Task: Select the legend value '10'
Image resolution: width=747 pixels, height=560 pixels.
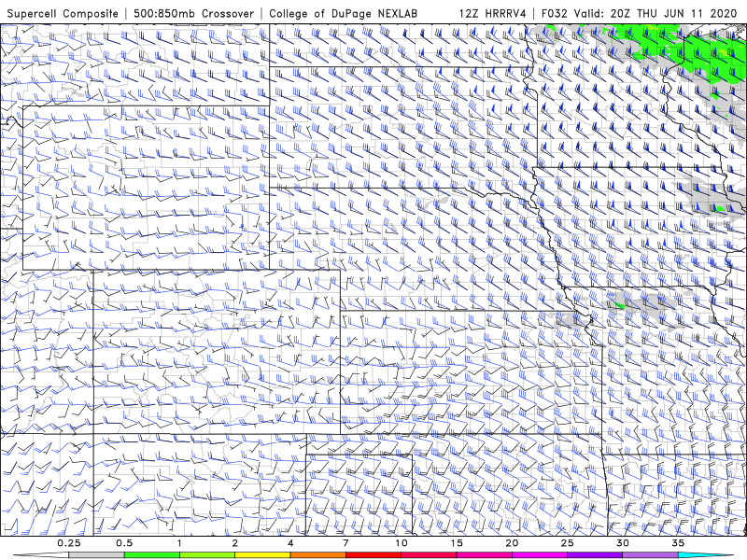Action: coord(402,543)
